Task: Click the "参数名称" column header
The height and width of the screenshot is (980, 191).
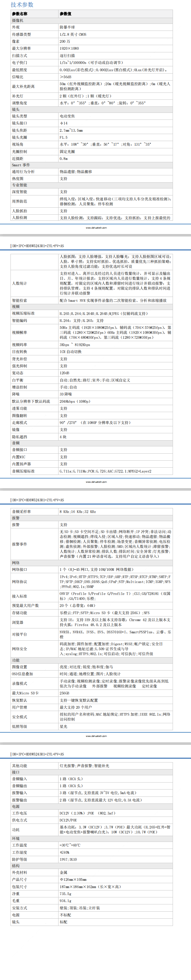Action: point(20,14)
